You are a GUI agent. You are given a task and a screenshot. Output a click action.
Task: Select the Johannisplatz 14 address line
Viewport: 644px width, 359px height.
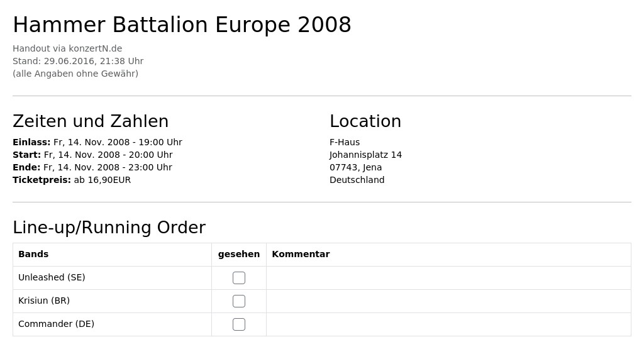365,155
